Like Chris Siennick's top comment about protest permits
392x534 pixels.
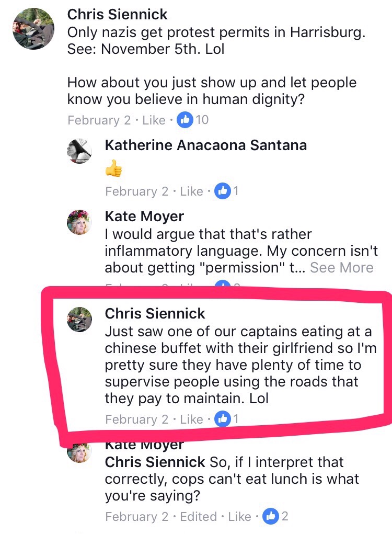(154, 120)
